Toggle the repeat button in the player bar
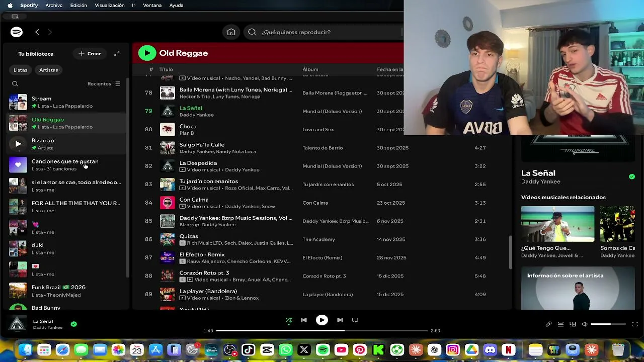This screenshot has height=362, width=644. 355,320
